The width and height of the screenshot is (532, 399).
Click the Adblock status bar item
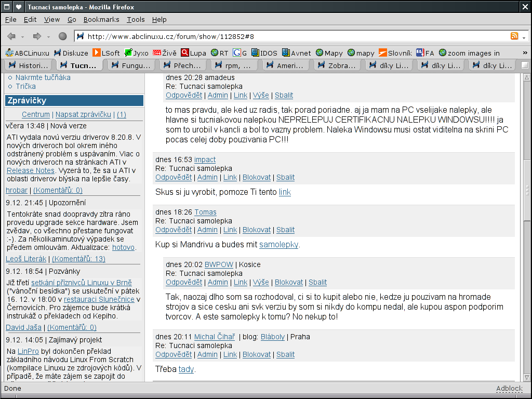point(509,389)
